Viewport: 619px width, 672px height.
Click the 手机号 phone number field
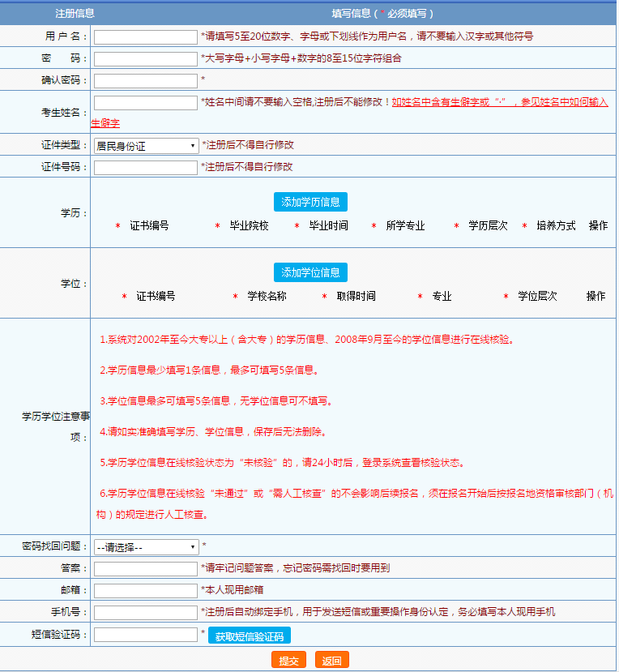pyautogui.click(x=146, y=612)
